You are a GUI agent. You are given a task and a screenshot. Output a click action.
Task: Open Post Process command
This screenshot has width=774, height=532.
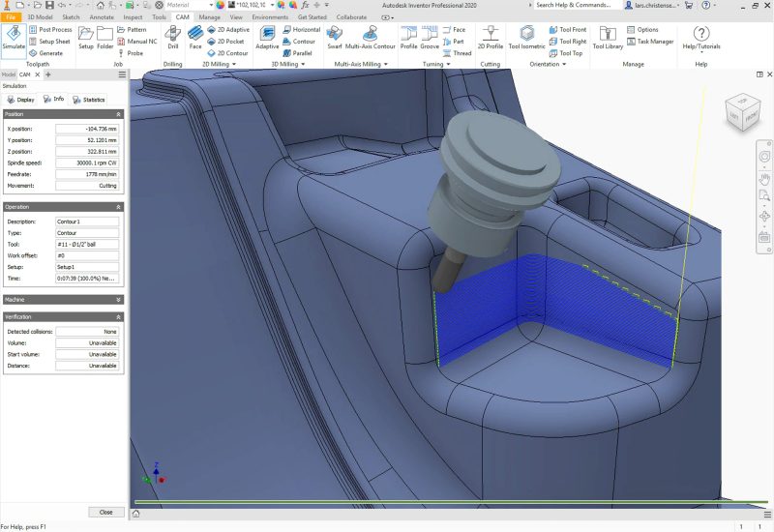tap(51, 30)
